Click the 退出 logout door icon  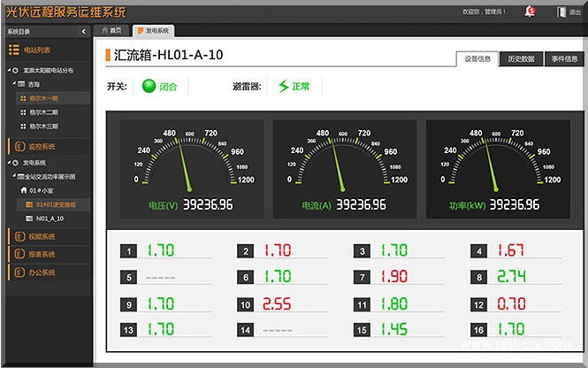point(561,11)
